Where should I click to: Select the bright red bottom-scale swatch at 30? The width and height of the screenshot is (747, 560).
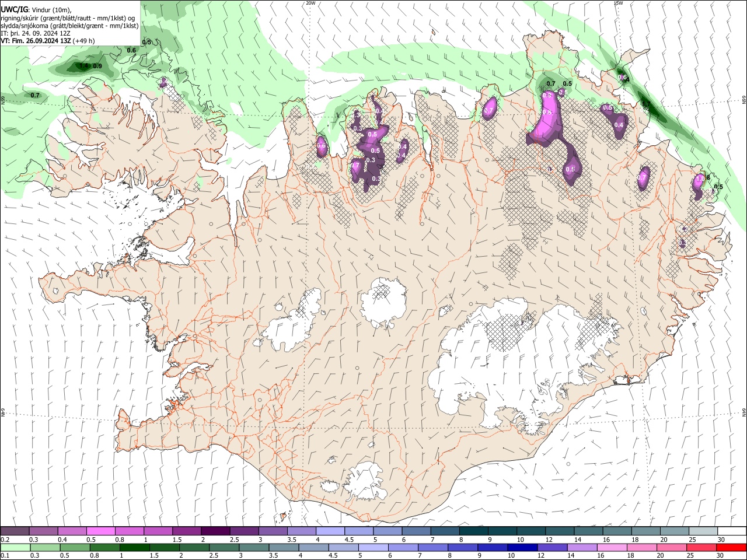pyautogui.click(x=731, y=547)
